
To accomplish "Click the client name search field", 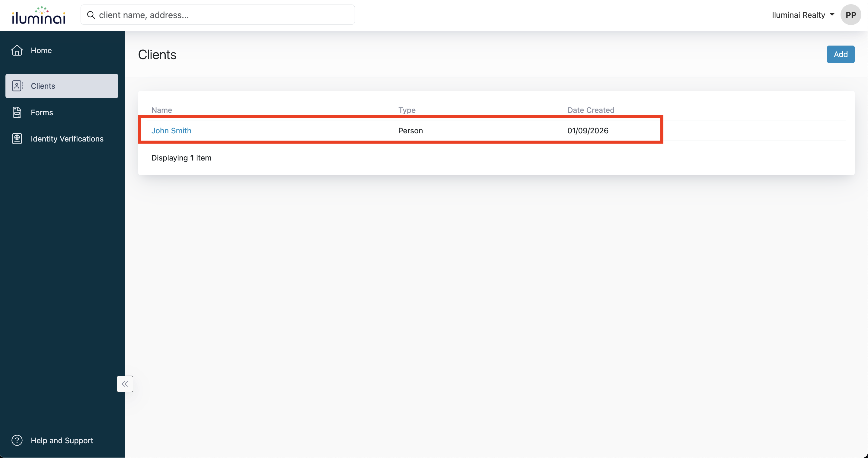I will tap(222, 15).
